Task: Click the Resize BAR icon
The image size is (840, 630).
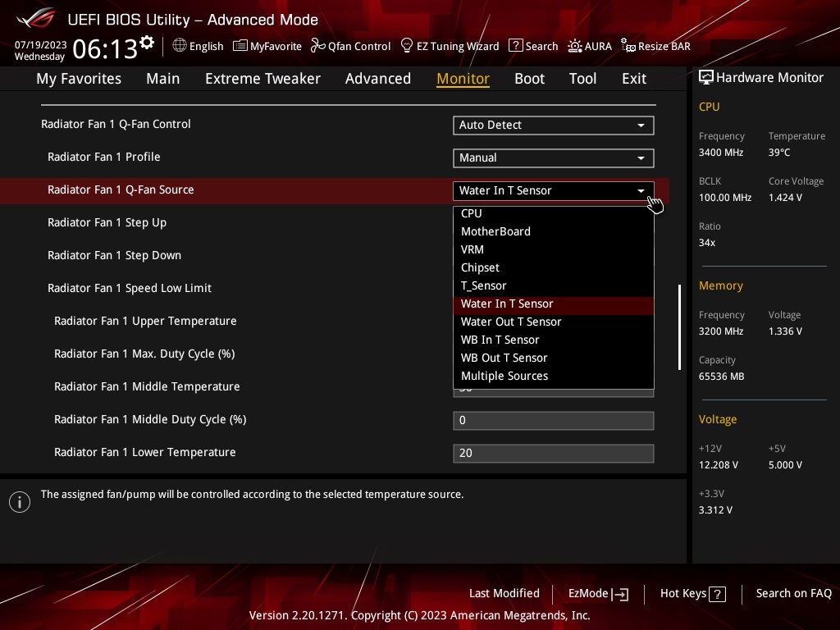Action: click(x=628, y=46)
